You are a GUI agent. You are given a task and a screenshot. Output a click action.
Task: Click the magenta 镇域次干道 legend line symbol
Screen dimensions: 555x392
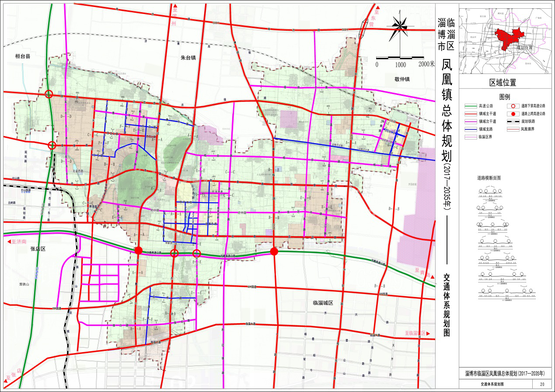[470, 121]
